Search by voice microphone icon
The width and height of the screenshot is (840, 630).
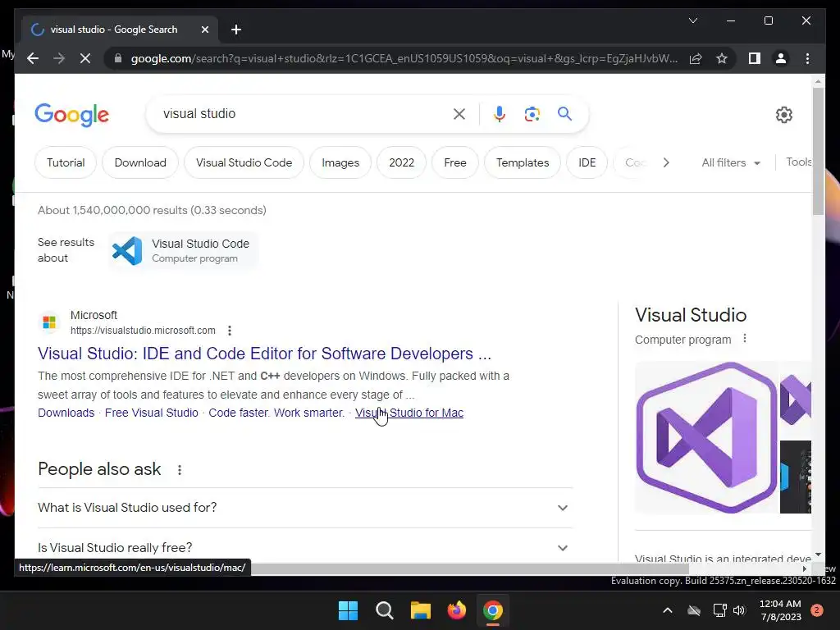click(500, 113)
